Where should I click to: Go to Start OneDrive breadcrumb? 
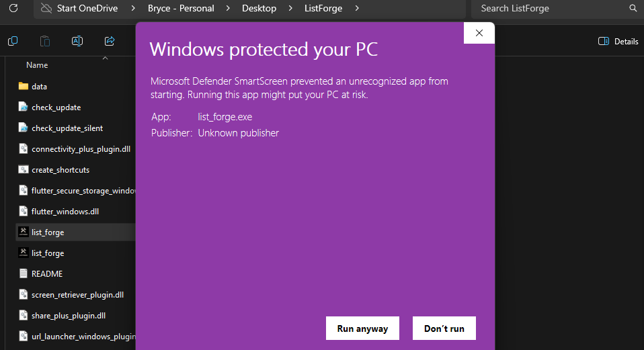pos(87,8)
